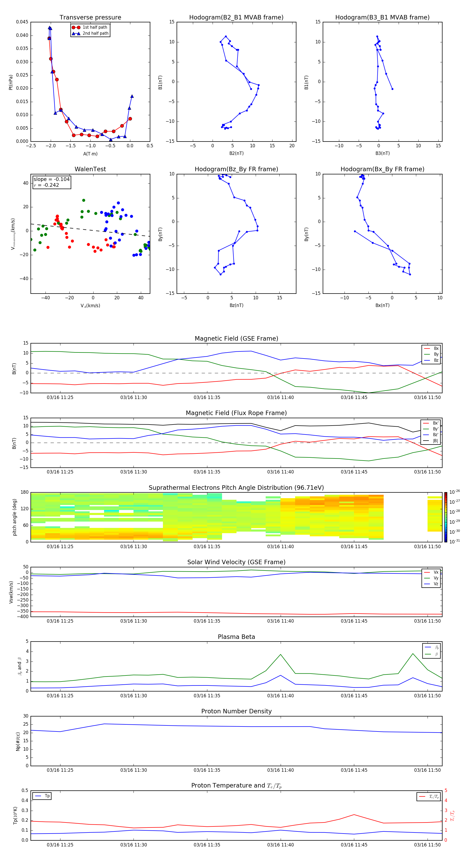Click the 'Hodogram(Bx_By FR frame)' title
This screenshot has height=868, width=473.
382,169
